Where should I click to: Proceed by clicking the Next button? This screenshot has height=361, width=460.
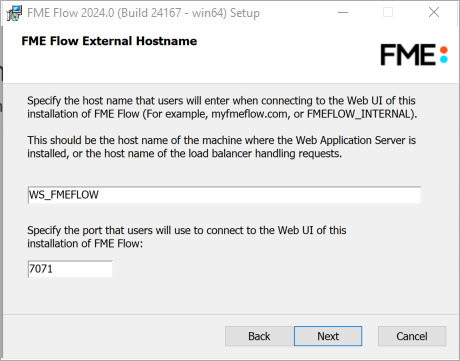[328, 336]
